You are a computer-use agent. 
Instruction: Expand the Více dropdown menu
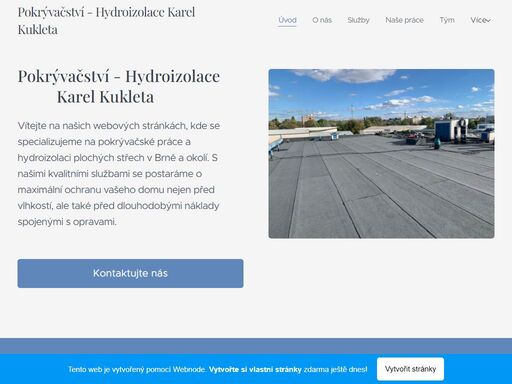click(480, 20)
